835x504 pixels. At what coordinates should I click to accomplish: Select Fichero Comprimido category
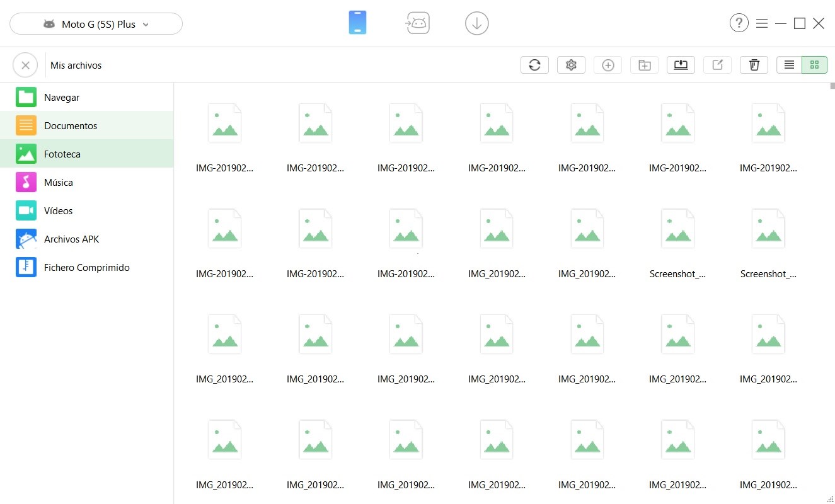click(86, 267)
